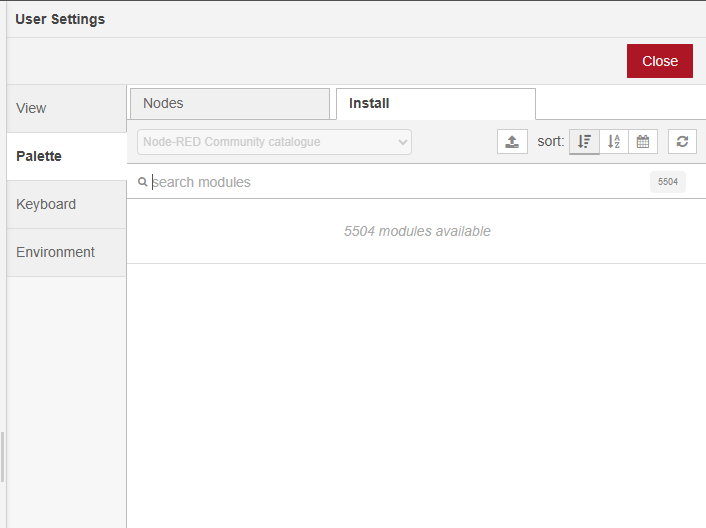Click the catalogue dropdown chevron arrow

pyautogui.click(x=403, y=142)
